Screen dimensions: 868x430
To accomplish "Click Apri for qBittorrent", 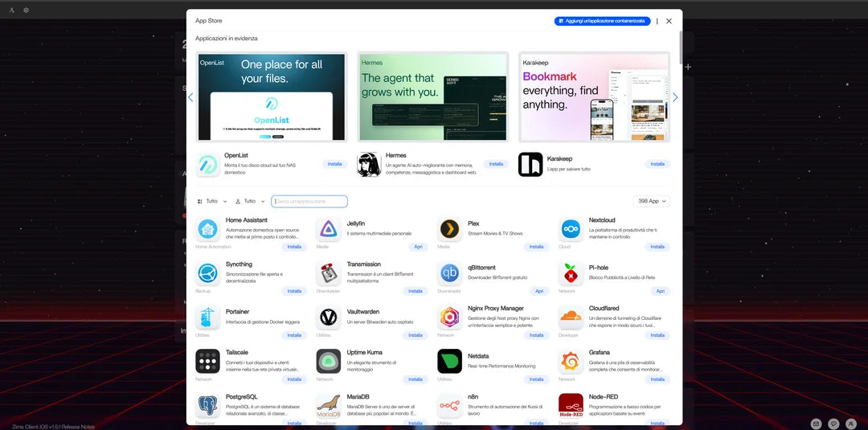I will tap(540, 291).
